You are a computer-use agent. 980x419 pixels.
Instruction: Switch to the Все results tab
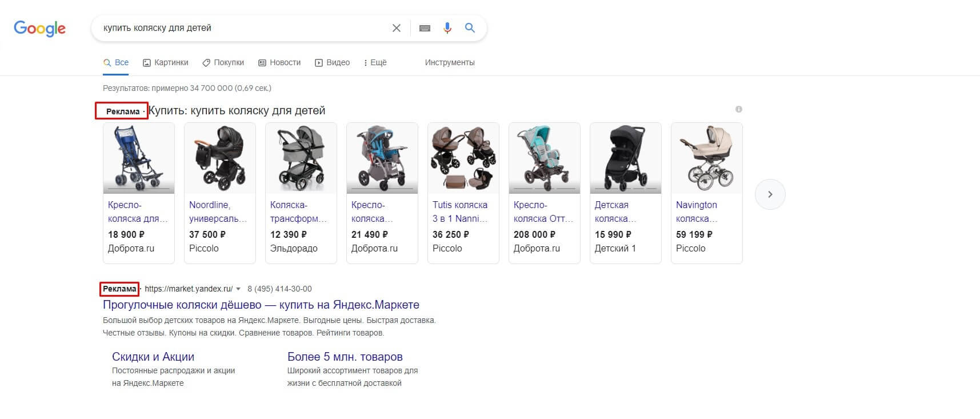coord(116,62)
